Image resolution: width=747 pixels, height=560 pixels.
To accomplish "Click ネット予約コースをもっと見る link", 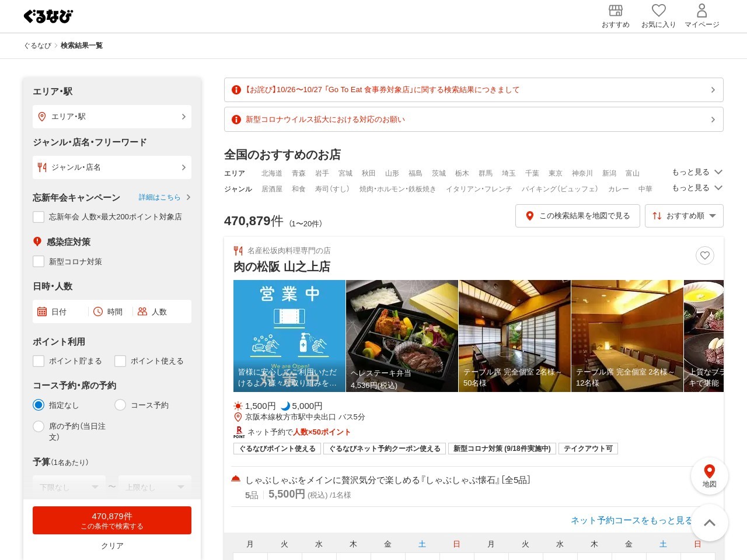I will [631, 520].
